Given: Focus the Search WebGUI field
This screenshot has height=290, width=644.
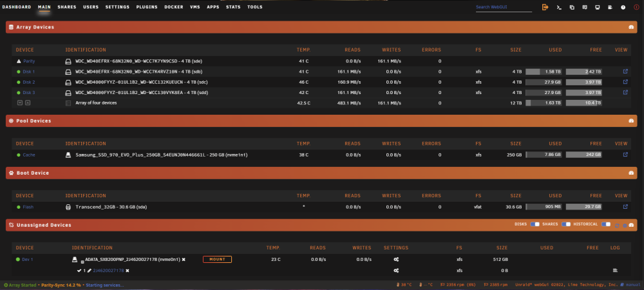Looking at the screenshot, I should [x=504, y=7].
